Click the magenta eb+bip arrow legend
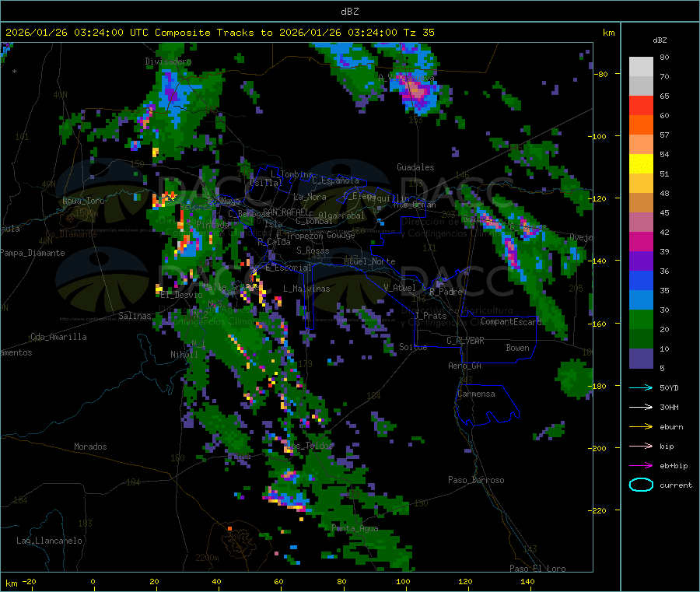This screenshot has width=700, height=592. [641, 465]
